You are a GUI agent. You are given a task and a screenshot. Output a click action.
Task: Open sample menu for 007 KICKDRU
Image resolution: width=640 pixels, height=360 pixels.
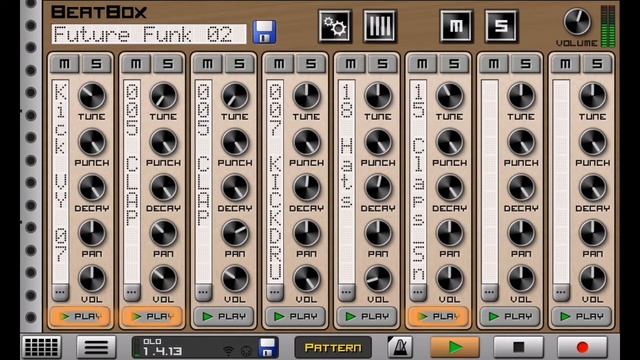[275, 292]
